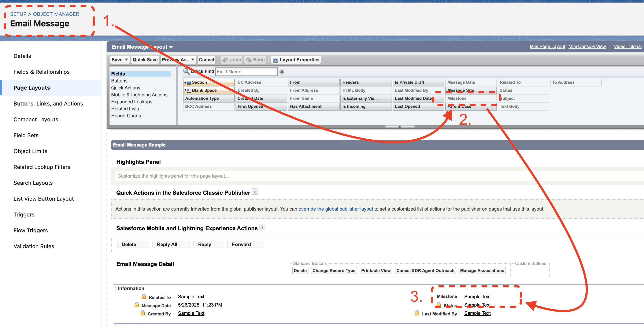Click the Layout Properties table icon

tap(275, 60)
